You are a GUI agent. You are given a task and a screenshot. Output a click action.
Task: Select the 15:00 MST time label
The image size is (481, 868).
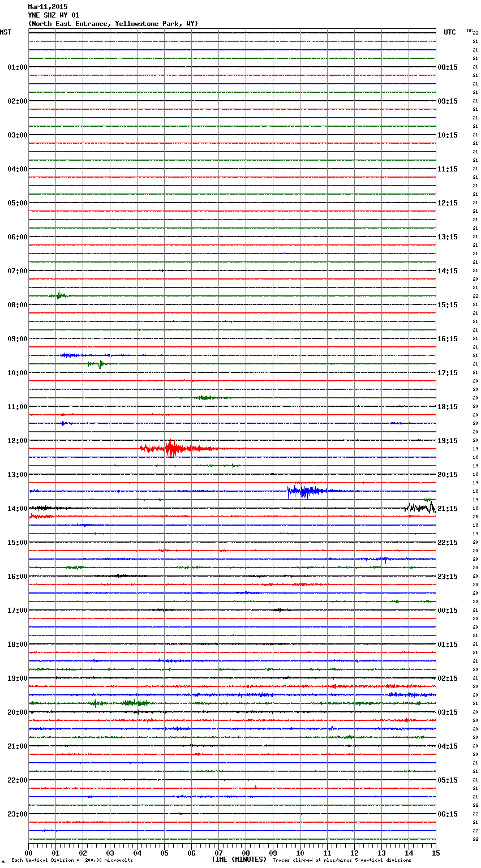17,543
